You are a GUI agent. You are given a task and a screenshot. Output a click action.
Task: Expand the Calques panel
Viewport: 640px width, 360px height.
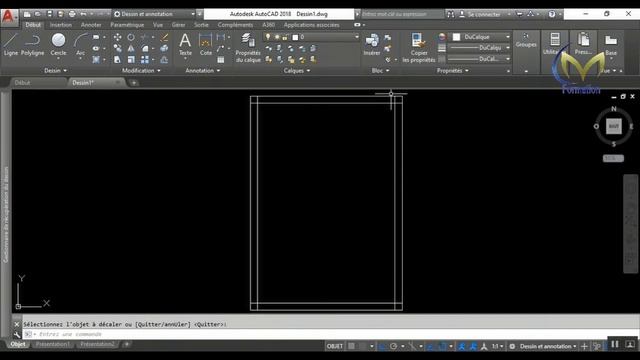[x=297, y=71]
